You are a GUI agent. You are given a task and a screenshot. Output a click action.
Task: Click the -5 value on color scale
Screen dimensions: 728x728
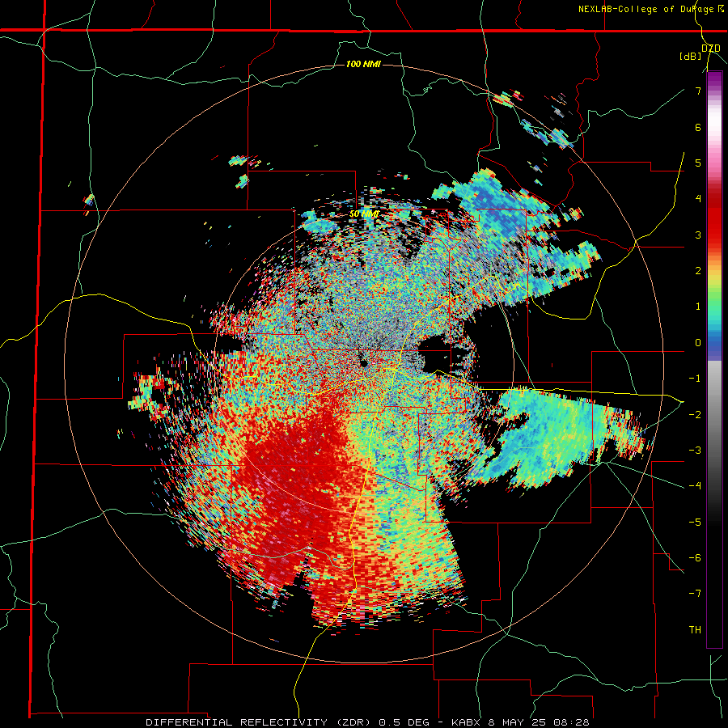click(x=695, y=522)
